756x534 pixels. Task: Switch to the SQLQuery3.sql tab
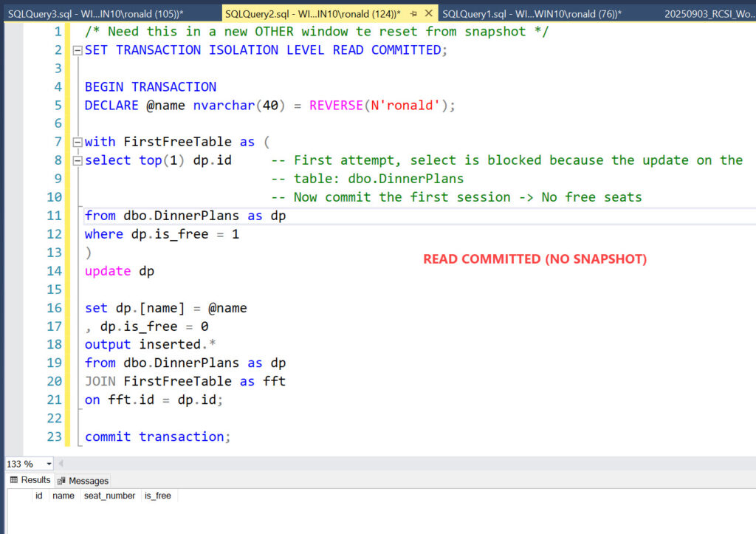pyautogui.click(x=96, y=13)
